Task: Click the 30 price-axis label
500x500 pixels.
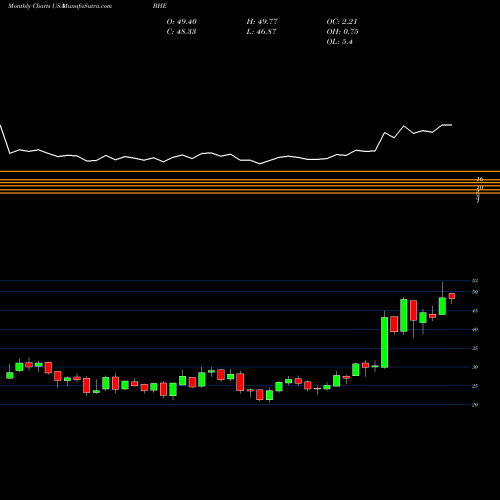Action: tap(475, 367)
